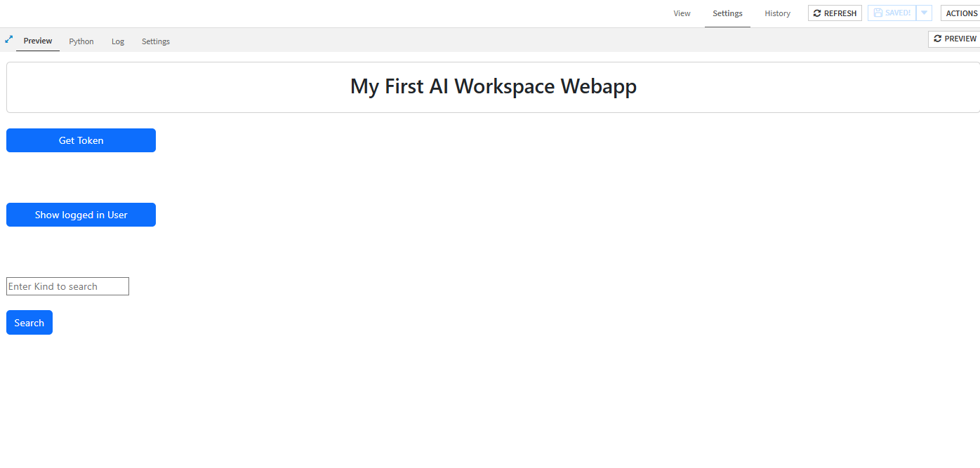Open the History top navigation tab

pos(777,13)
